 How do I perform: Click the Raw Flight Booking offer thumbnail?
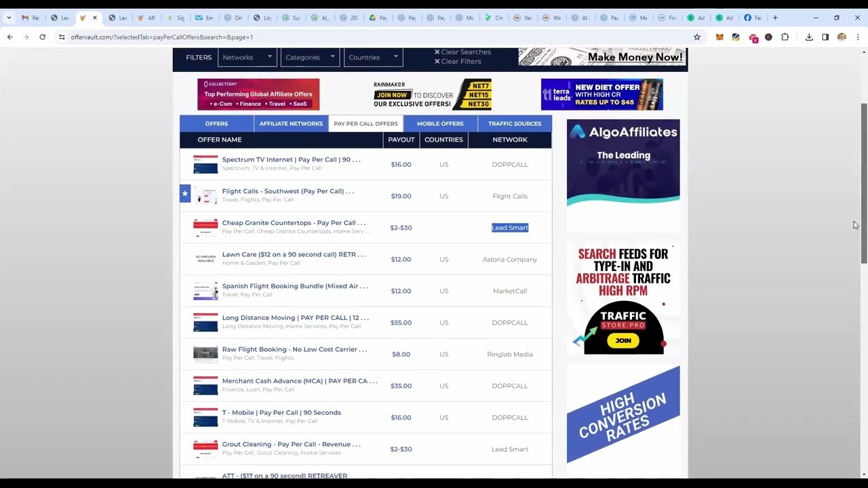click(205, 353)
